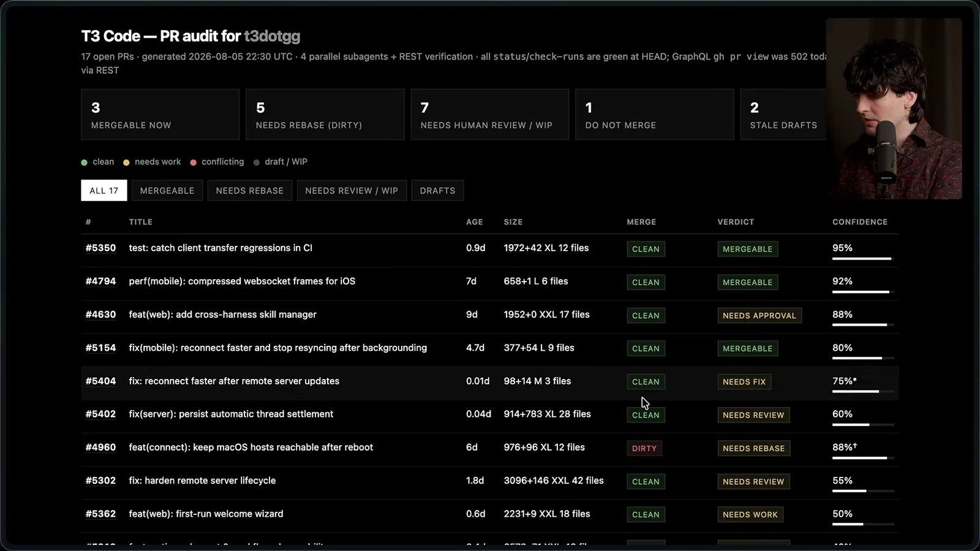
Task: Click the NEEDS WORK verdict badge
Action: pos(750,514)
